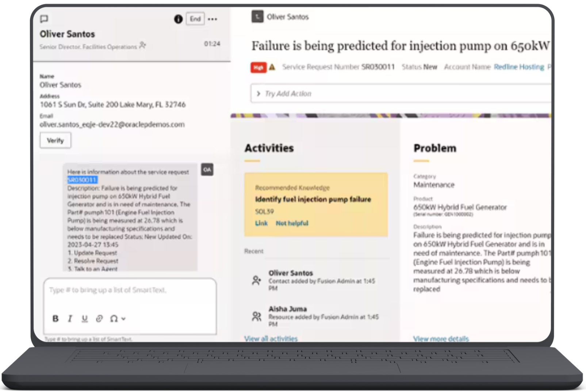This screenshot has width=586, height=392.
Task: Toggle bold formatting in chat editor
Action: pyautogui.click(x=55, y=319)
